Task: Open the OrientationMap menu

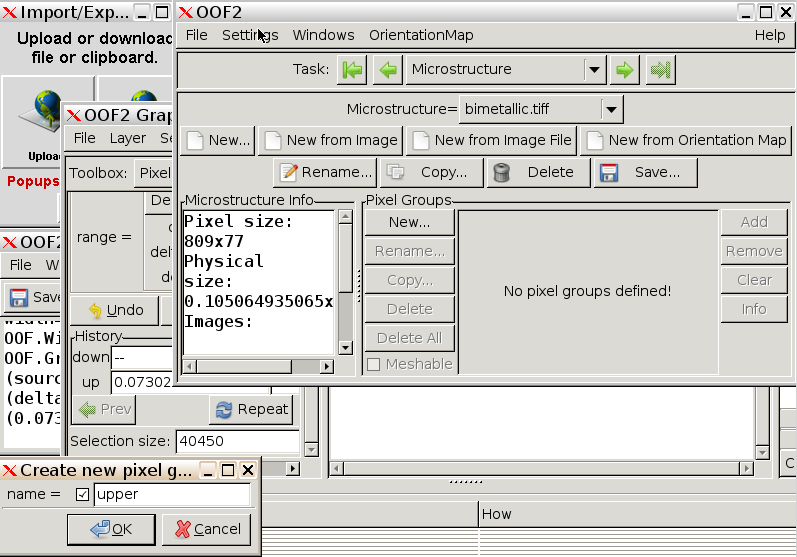Action: pos(421,35)
